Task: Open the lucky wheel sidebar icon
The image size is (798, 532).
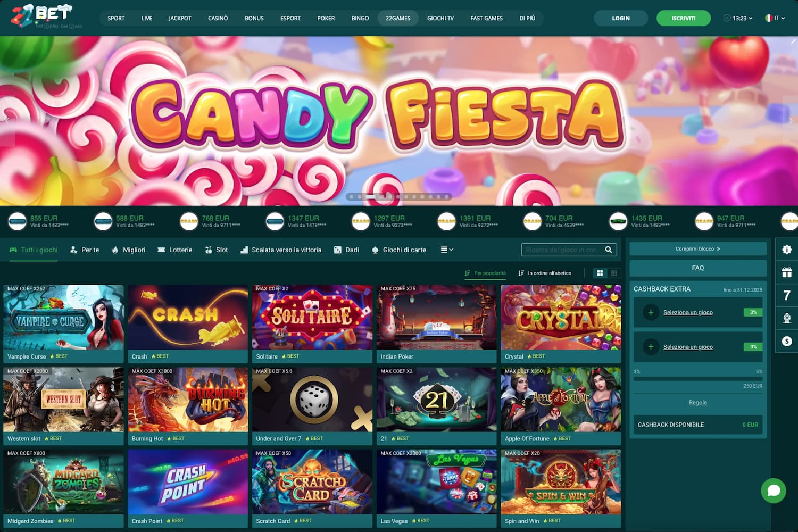Action: click(786, 319)
